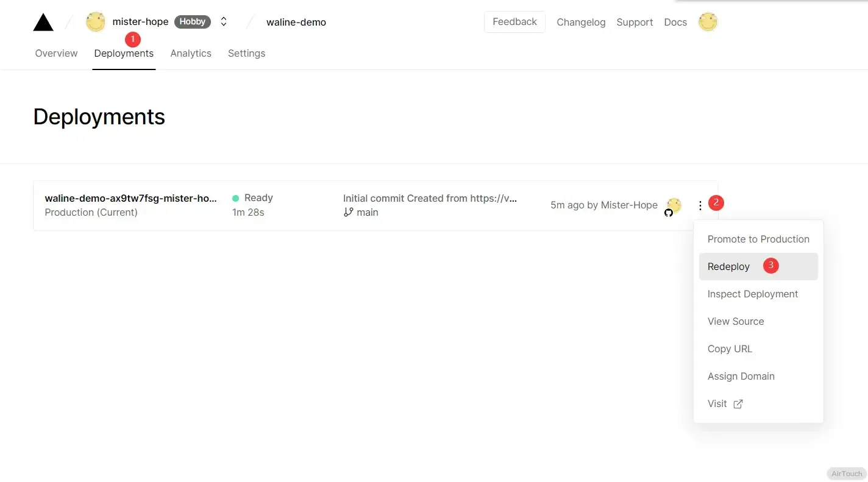Click the Feedback button
The height and width of the screenshot is (482, 868).
point(514,22)
